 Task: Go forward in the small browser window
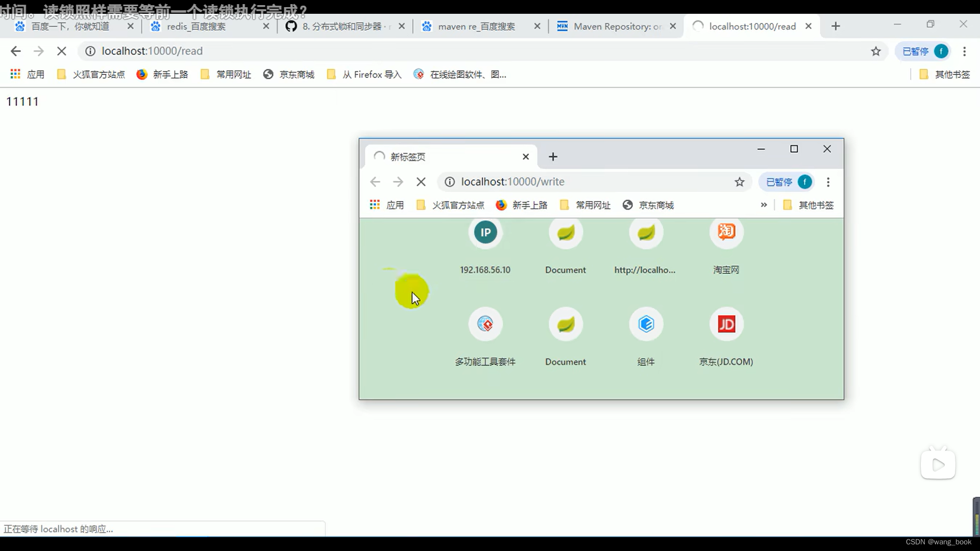point(398,182)
